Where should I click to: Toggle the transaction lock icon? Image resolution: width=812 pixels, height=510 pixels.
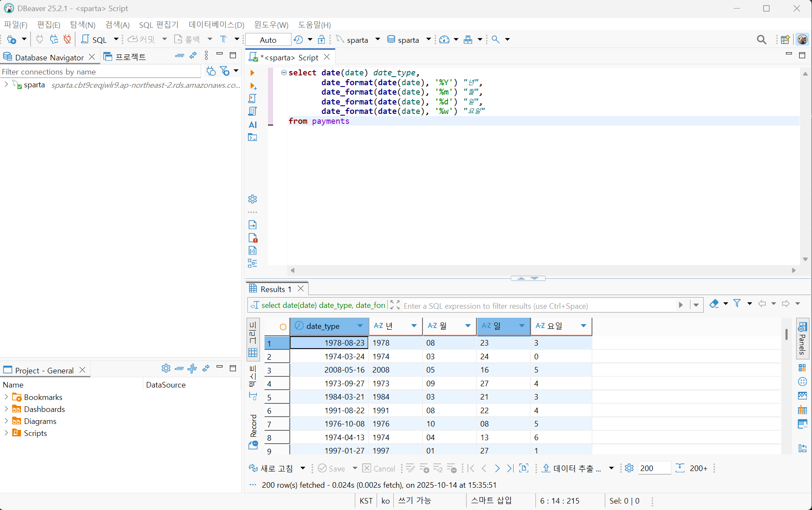tap(321, 39)
